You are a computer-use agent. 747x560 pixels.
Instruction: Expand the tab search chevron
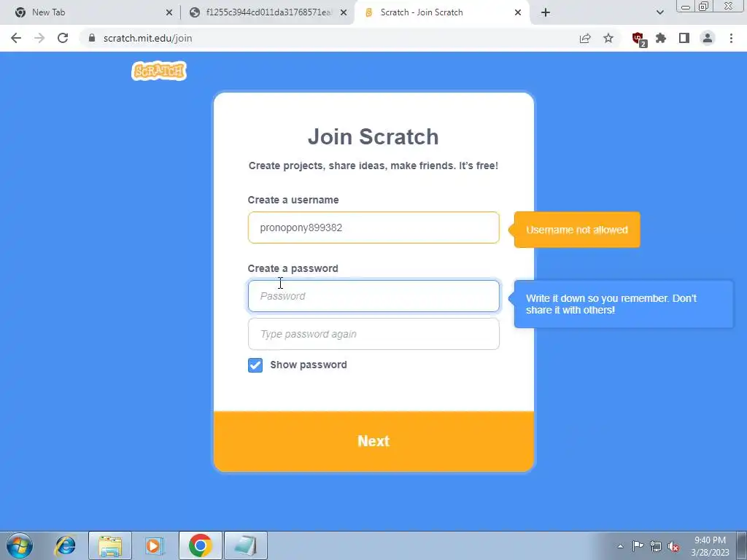[659, 12]
